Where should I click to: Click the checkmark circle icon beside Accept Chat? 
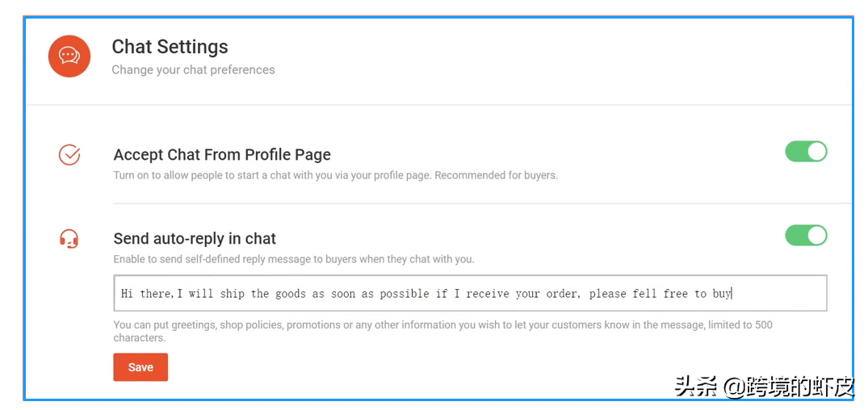[69, 155]
